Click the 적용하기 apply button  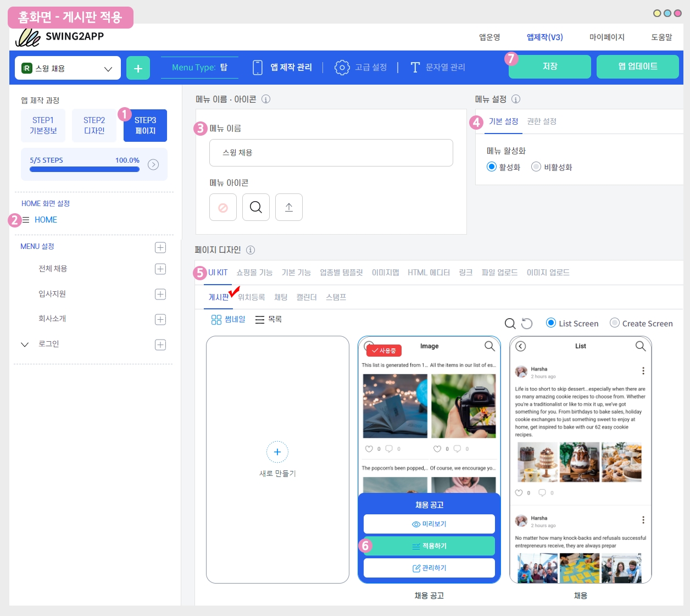point(429,546)
